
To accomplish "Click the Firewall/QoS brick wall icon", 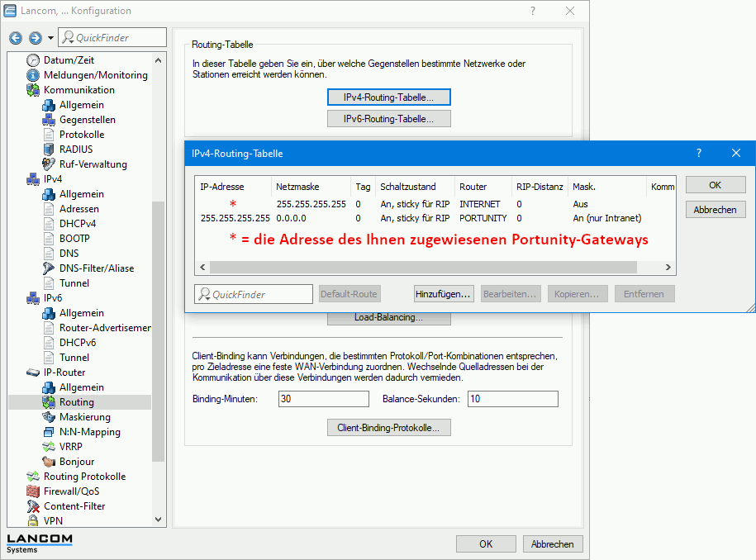I will click(33, 491).
